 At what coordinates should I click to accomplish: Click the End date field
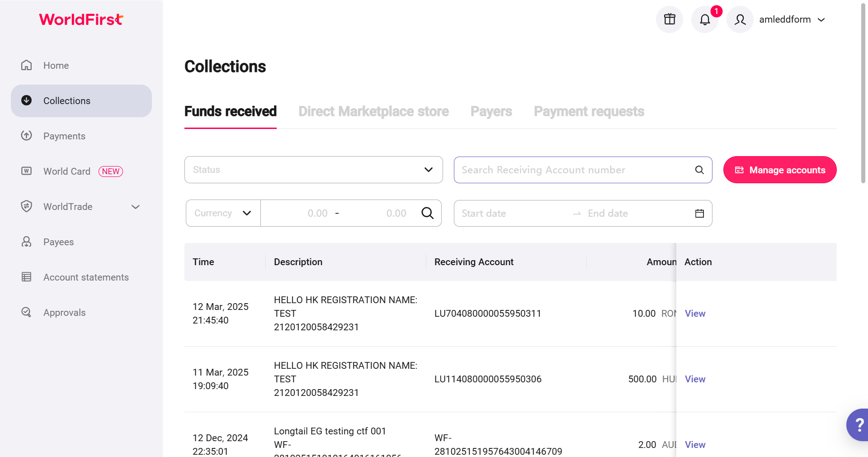(637, 214)
